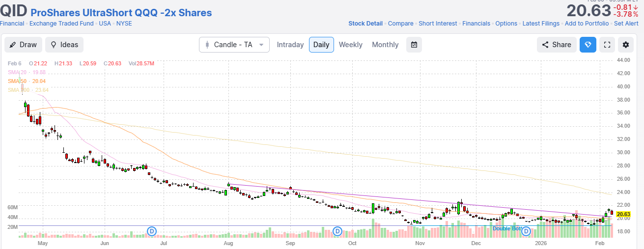Screen dimensions: 644x249
Task: Click the dividend marker near June
Action: pos(152,231)
